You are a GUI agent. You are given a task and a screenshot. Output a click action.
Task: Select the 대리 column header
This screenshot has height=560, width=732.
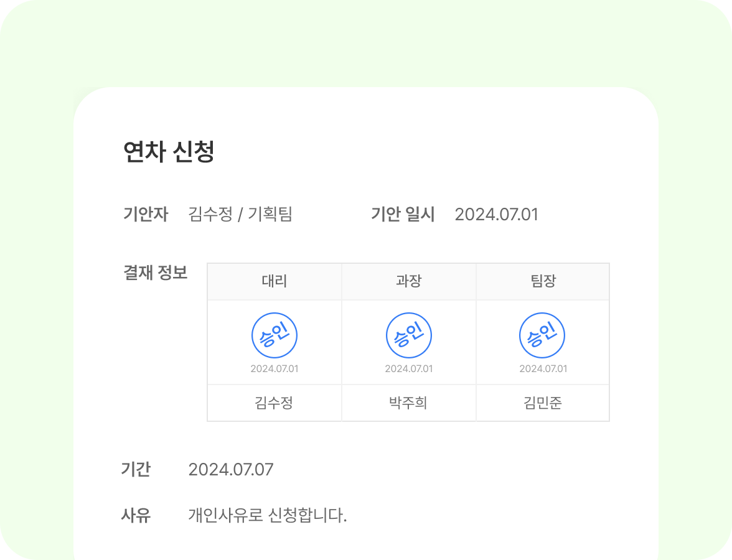click(x=274, y=281)
